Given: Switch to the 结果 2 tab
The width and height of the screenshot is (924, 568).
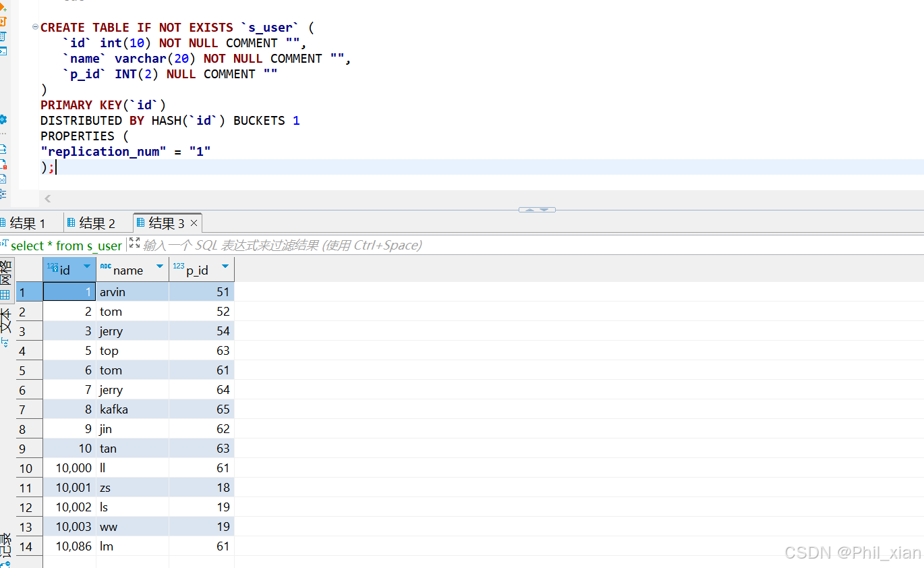Looking at the screenshot, I should click(96, 223).
